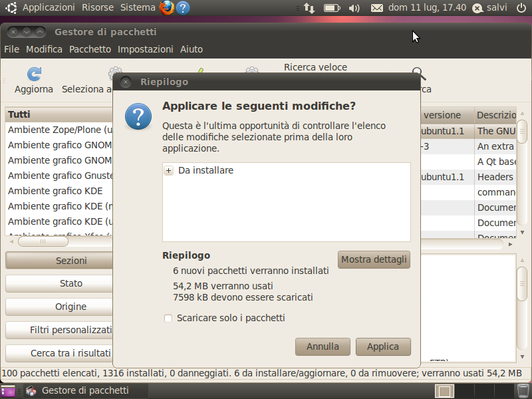Screen dimensions: 532x399
Task: Click the package list vertical scrollbar thumb
Action: 522,131
